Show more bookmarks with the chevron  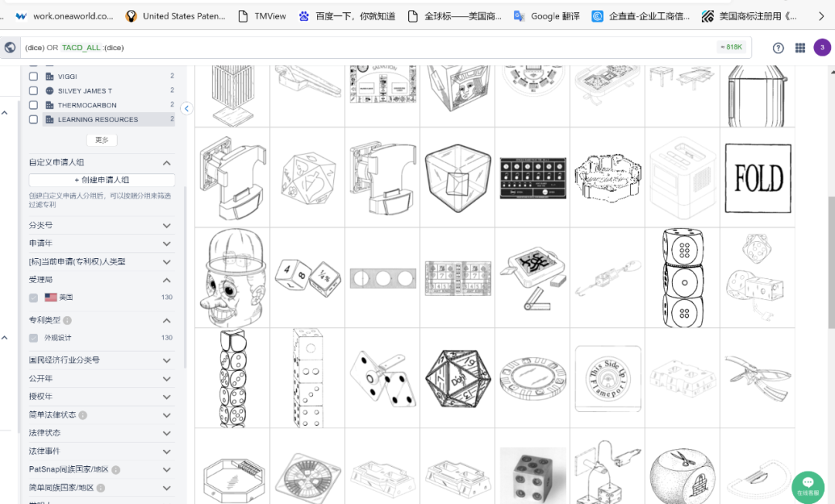click(821, 16)
